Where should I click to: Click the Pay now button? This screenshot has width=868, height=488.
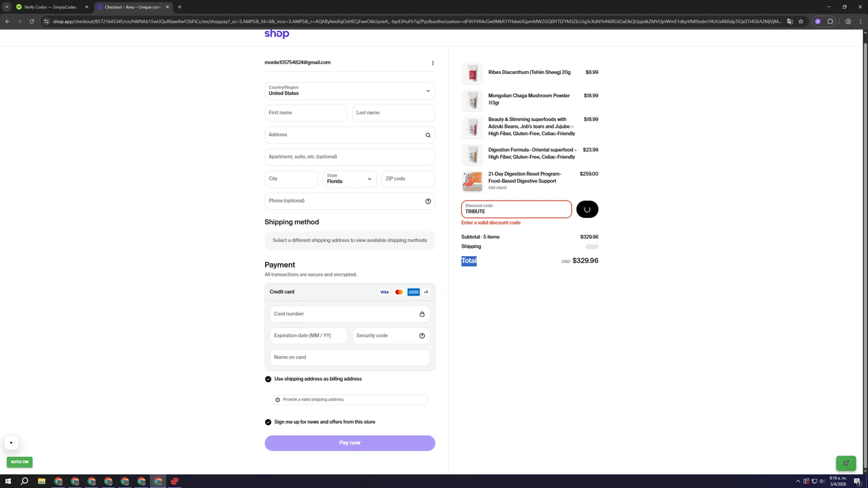(x=350, y=443)
